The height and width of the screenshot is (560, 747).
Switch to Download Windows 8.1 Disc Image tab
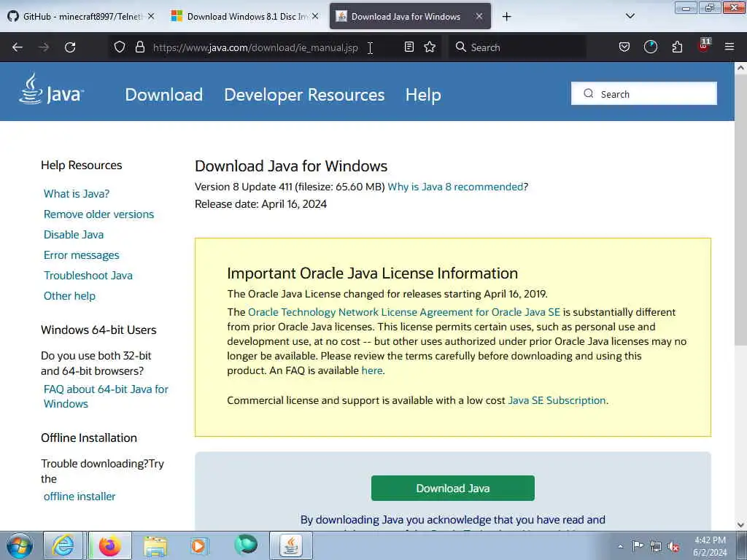245,16
